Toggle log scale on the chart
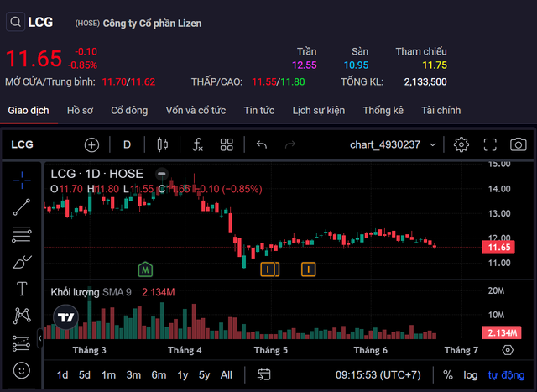 tap(471, 374)
